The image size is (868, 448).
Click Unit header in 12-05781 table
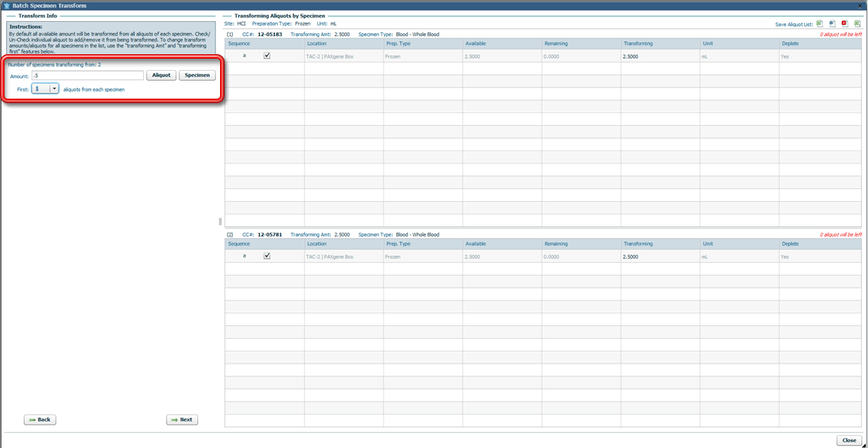(740, 244)
